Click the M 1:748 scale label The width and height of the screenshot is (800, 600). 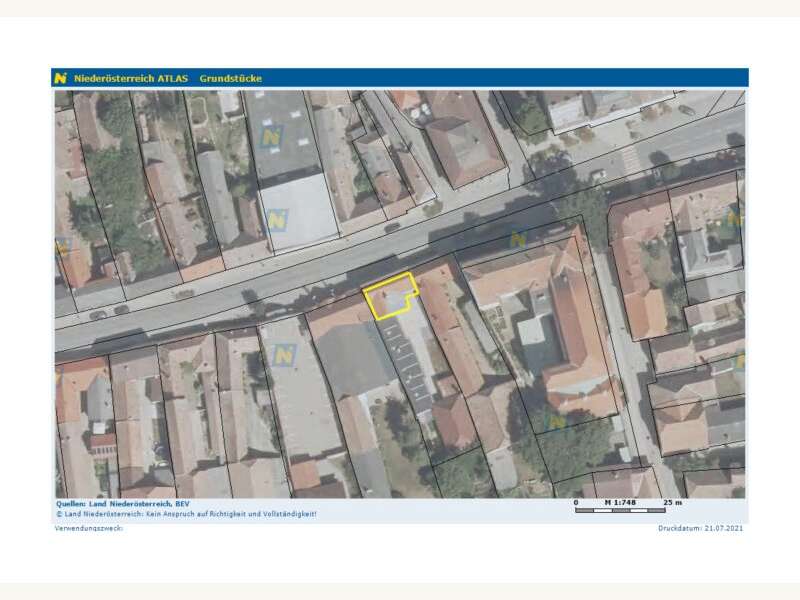tap(623, 502)
